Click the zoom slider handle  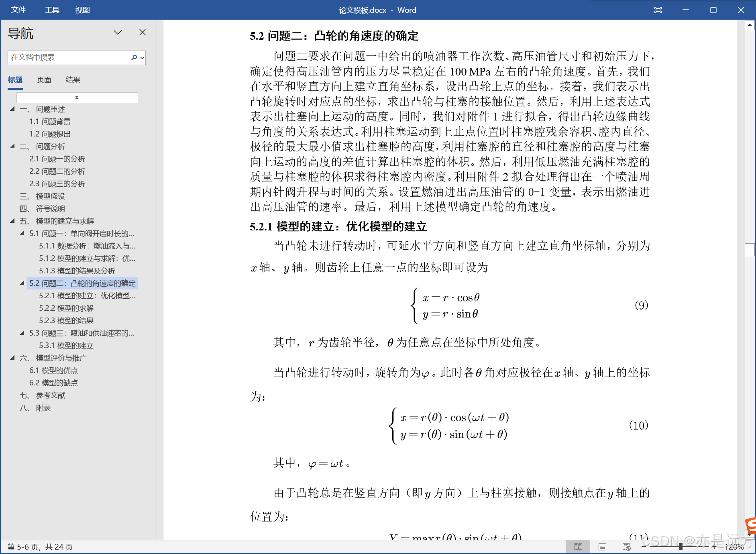(x=681, y=547)
